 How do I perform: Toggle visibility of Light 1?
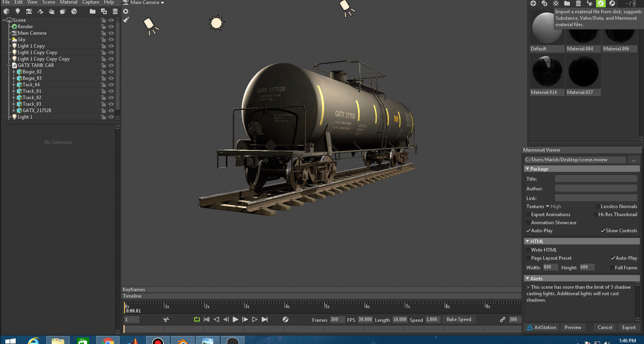point(111,117)
